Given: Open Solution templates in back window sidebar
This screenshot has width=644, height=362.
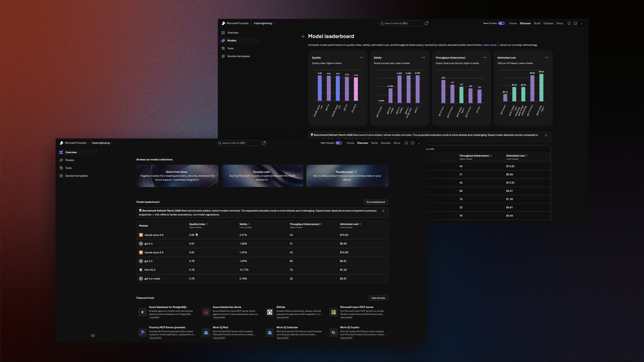Looking at the screenshot, I should point(240,56).
